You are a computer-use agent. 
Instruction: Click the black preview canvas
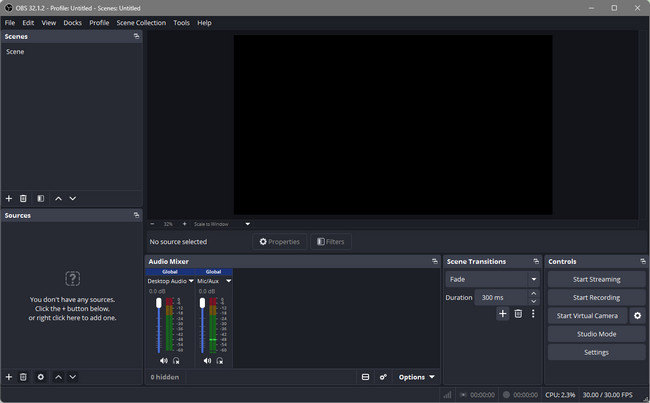click(x=393, y=125)
